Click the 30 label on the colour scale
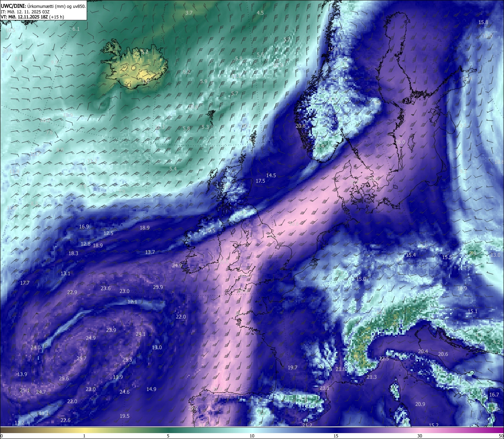This screenshot has height=439, width=504. [420, 436]
